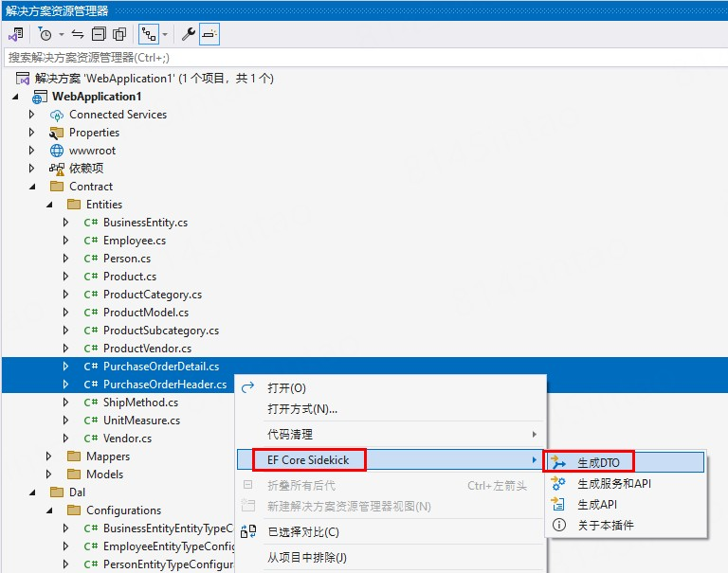Focus the solution explorer search box
This screenshot has height=573, width=728.
pyautogui.click(x=360, y=58)
